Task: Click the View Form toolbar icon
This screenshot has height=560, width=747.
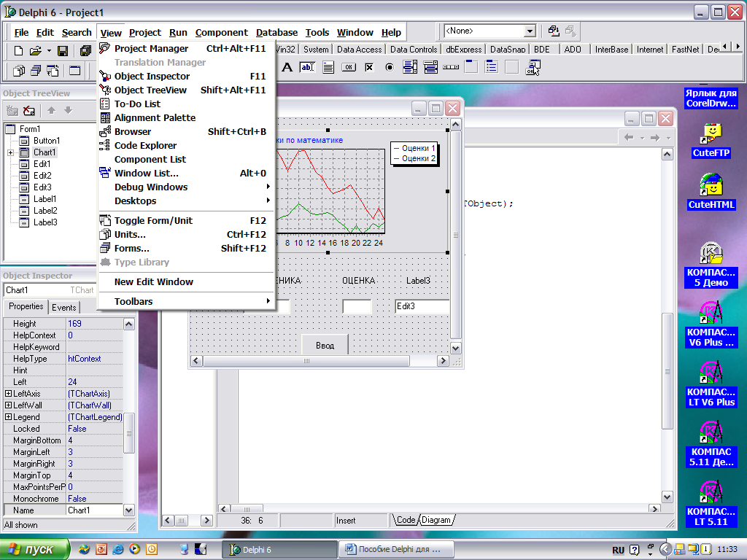Action: click(x=36, y=71)
